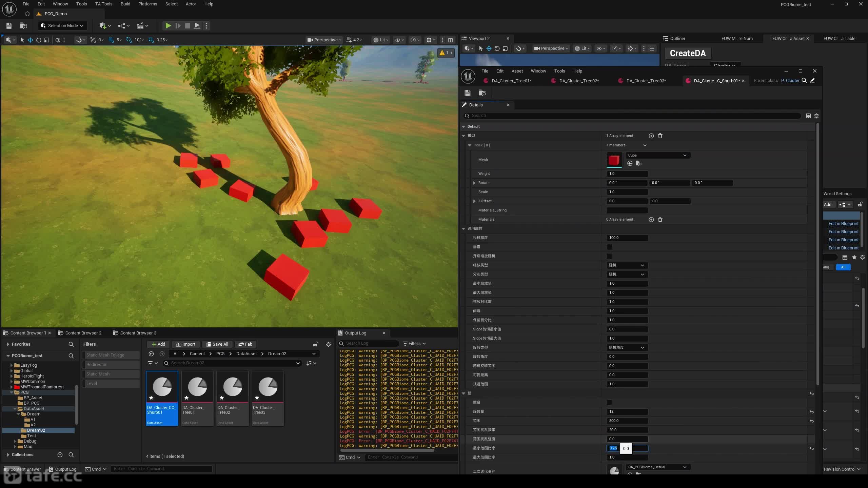Click the Import button in Content Browser

[x=185, y=344]
